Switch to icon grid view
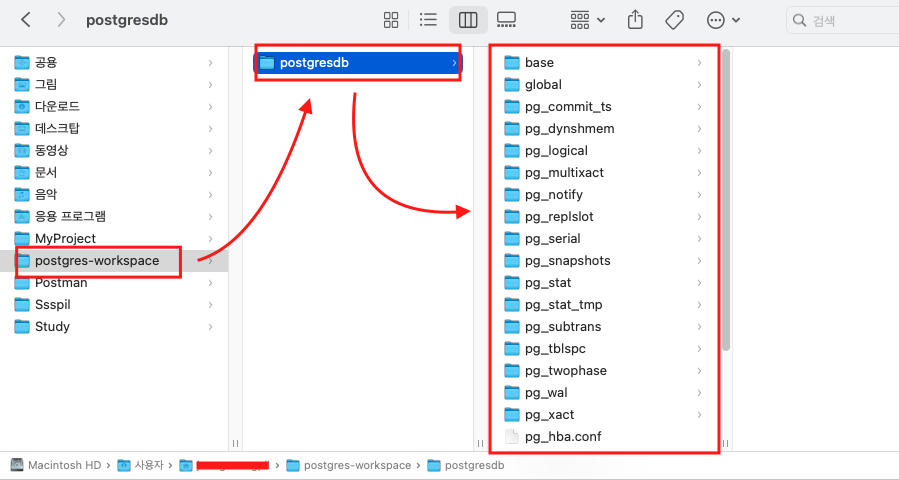 (x=391, y=20)
